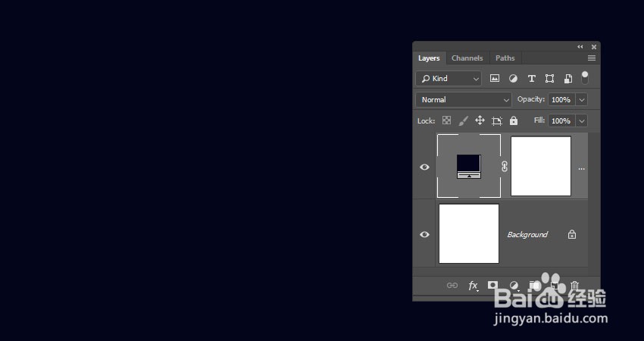
Task: Click the fill layer's ellipsis name area
Action: [x=581, y=169]
